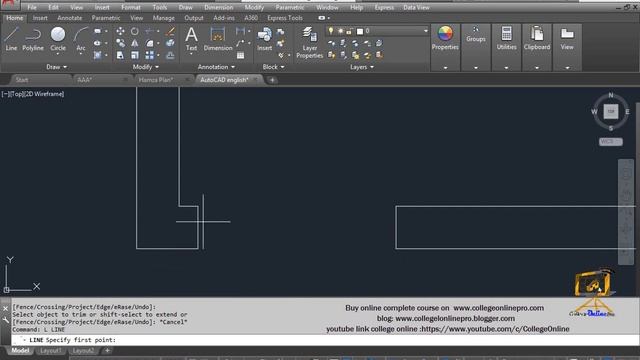Expand the Layers panel
640x360 pixels.
(362, 67)
